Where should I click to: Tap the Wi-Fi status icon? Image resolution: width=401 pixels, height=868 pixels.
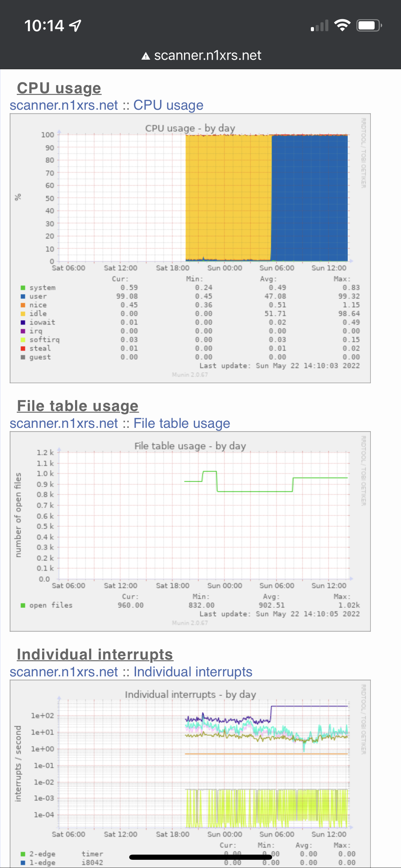[342, 25]
